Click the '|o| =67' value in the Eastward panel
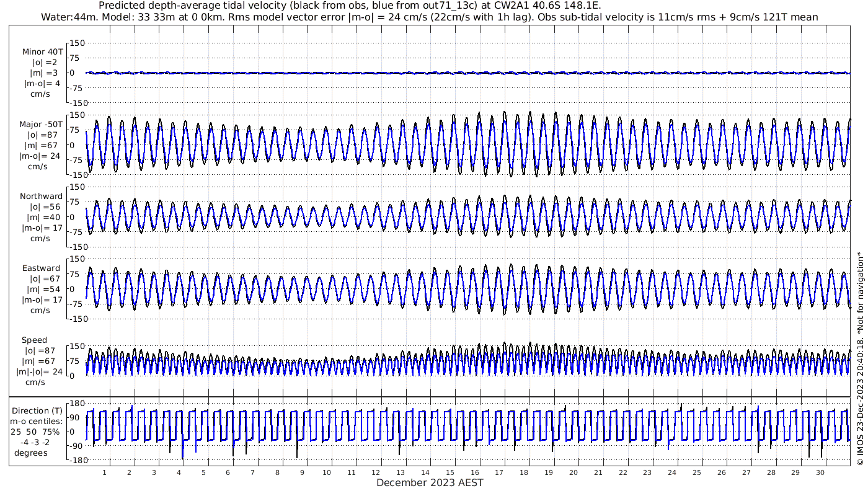 pos(42,279)
